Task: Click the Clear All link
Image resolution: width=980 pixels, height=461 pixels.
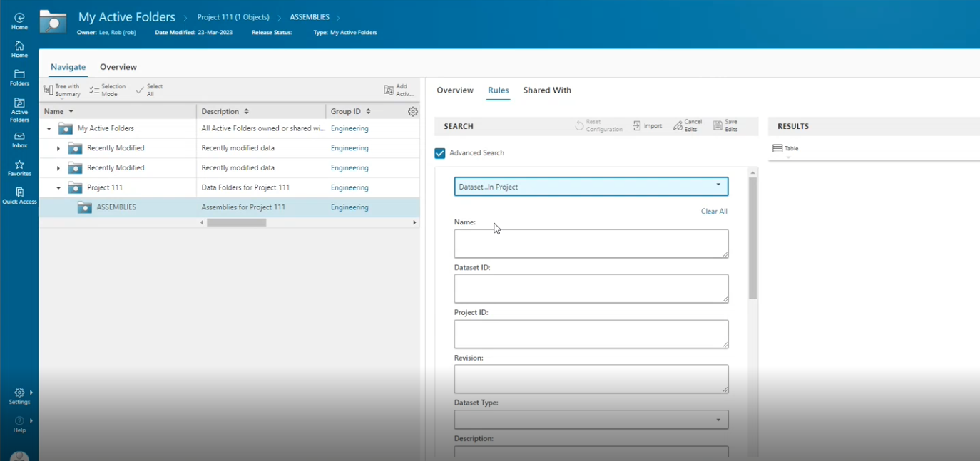Action: tap(714, 211)
